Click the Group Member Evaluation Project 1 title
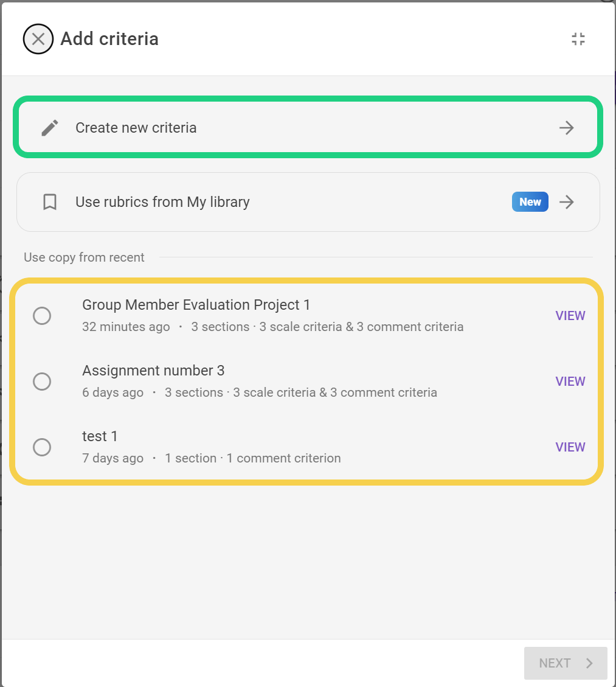Image resolution: width=616 pixels, height=687 pixels. pyautogui.click(x=196, y=305)
